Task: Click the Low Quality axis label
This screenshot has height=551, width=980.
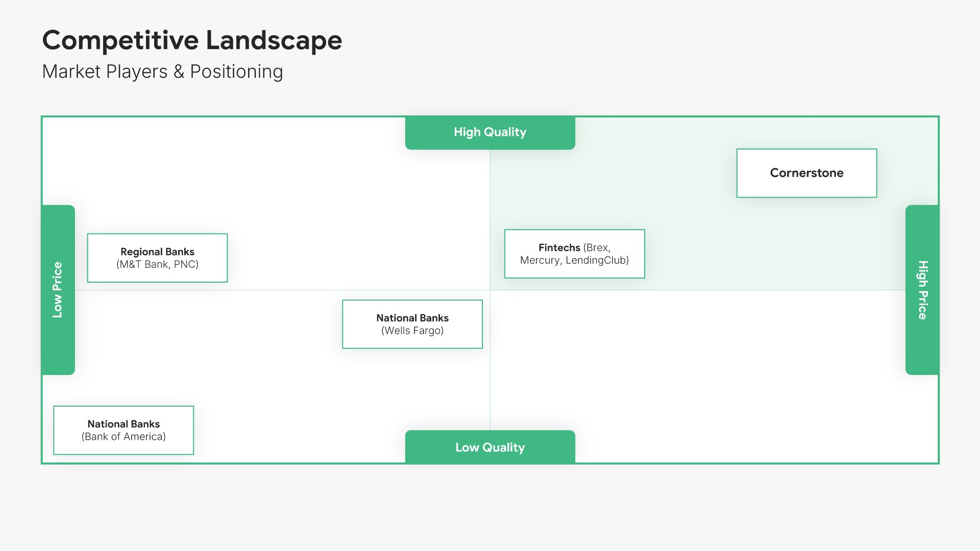Action: (490, 447)
